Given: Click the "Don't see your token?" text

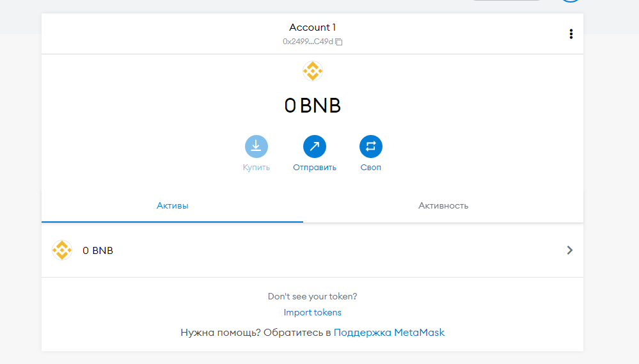Looking at the screenshot, I should [313, 296].
